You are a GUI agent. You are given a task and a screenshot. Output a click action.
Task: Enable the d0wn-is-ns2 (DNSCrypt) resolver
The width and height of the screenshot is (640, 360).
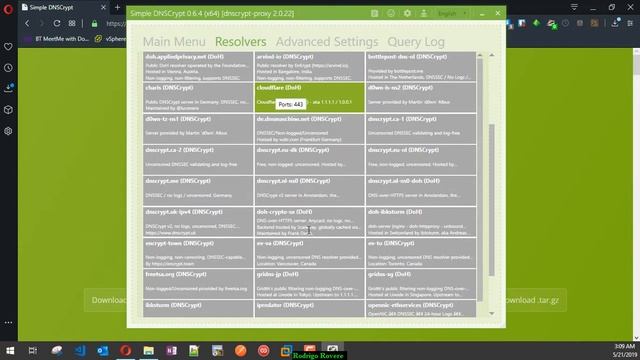pyautogui.click(x=421, y=98)
